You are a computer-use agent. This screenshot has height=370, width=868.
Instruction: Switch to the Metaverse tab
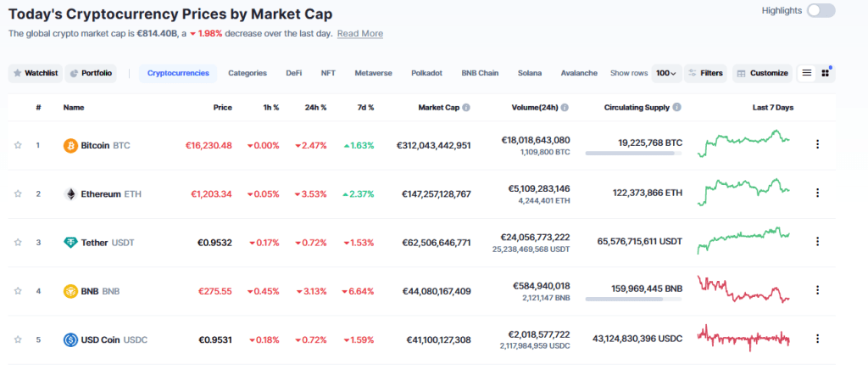[374, 73]
